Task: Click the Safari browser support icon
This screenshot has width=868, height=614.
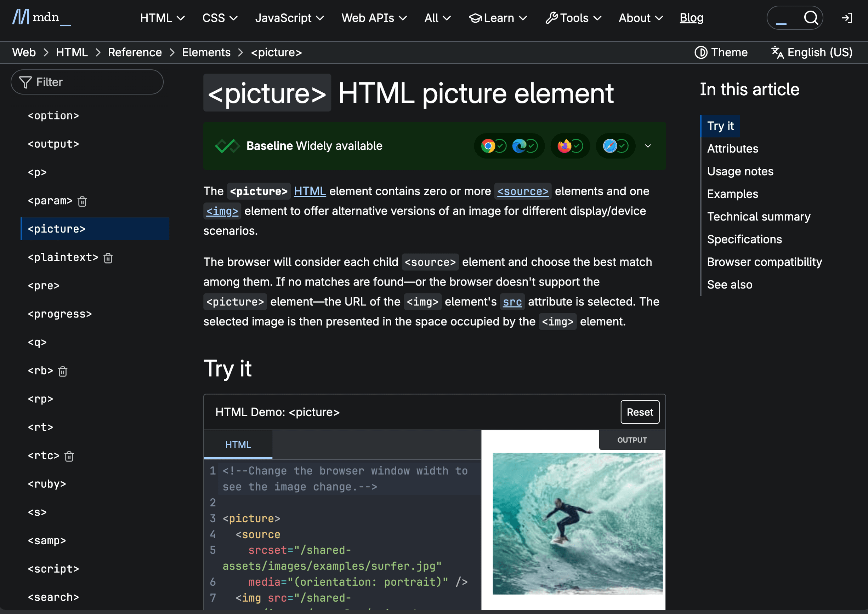Action: tap(609, 145)
